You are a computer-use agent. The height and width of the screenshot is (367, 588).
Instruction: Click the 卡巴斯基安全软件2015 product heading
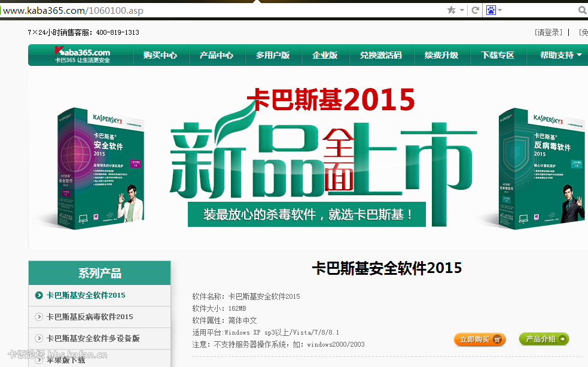click(387, 268)
